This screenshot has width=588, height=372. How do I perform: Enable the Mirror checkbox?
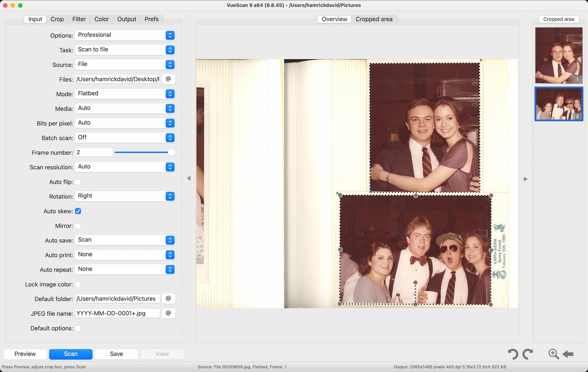coord(78,226)
